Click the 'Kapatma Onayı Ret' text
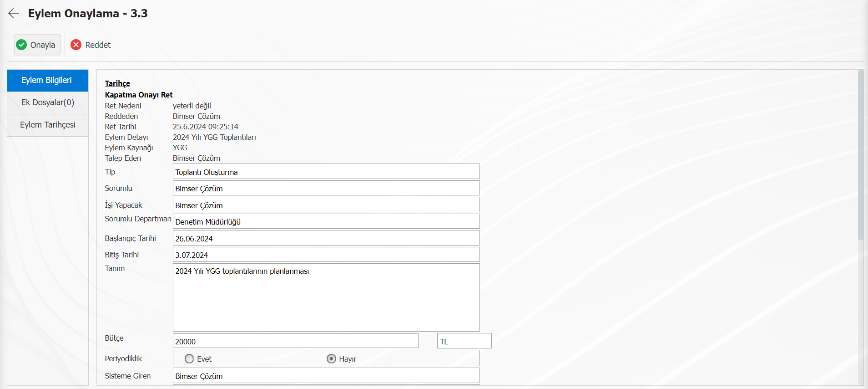This screenshot has width=868, height=389. pyautogui.click(x=139, y=95)
